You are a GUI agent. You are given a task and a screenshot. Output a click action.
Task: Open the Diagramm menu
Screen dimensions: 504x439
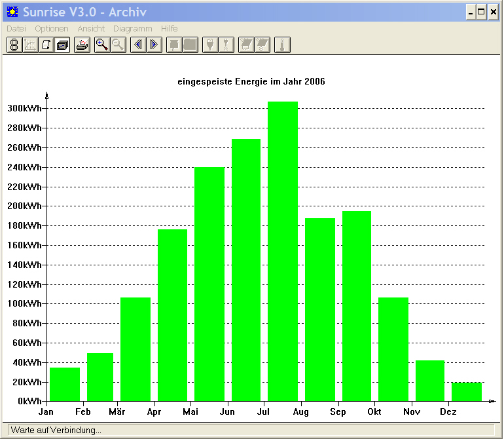132,29
